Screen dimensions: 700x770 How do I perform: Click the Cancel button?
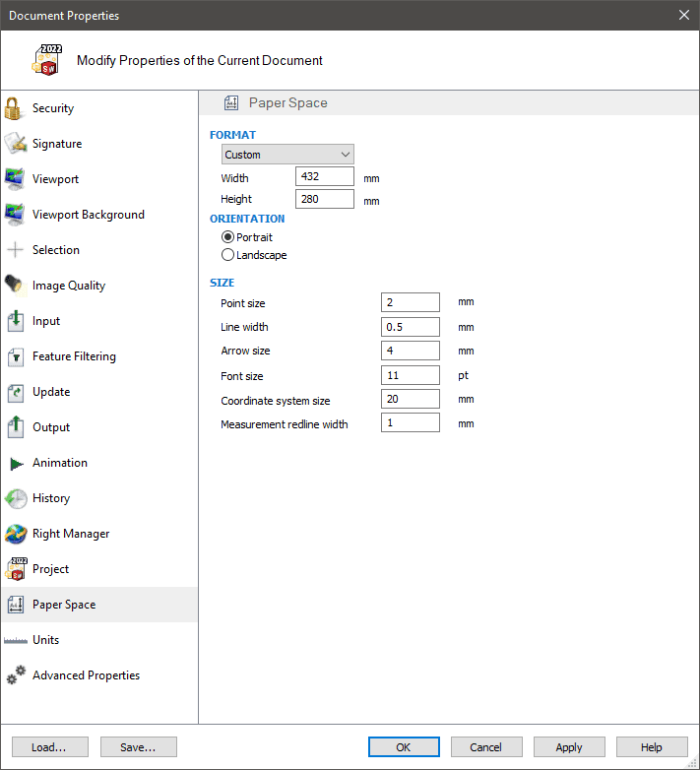(486, 747)
